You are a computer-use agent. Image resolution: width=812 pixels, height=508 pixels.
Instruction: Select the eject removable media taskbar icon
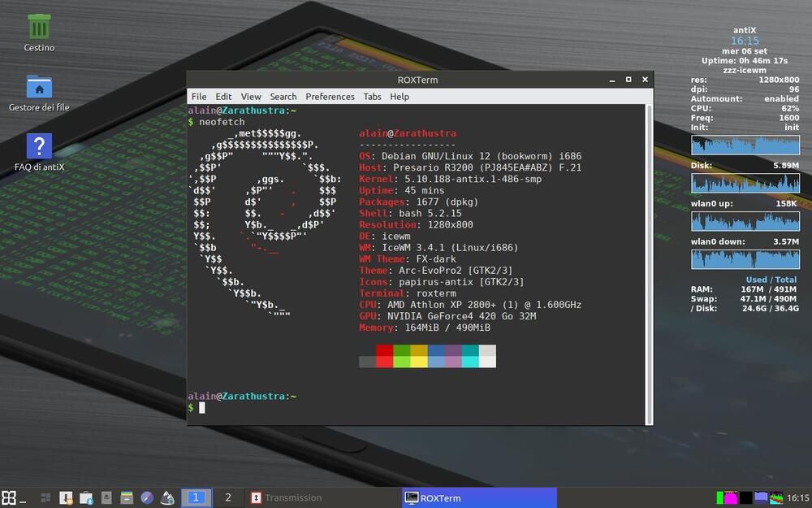tap(106, 497)
